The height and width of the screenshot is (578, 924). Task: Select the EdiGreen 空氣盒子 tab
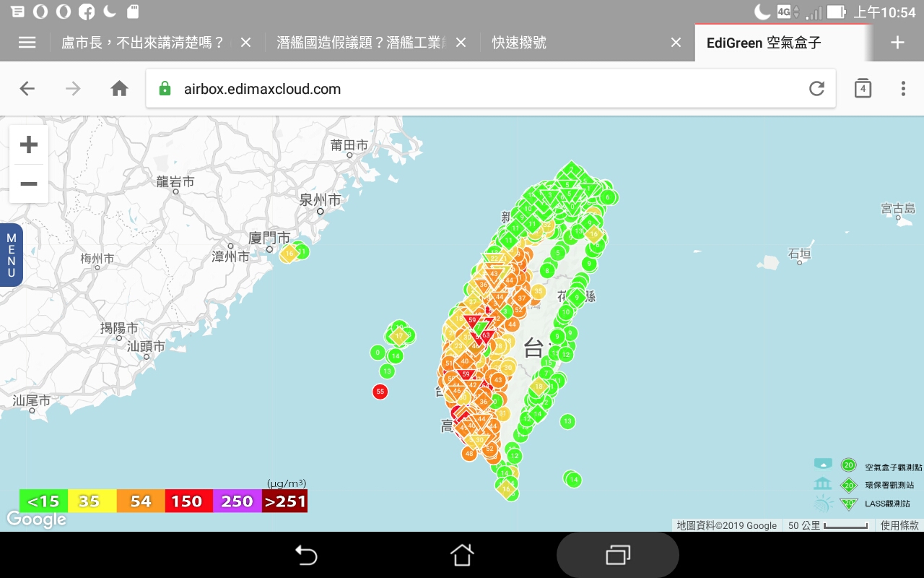[x=764, y=43]
